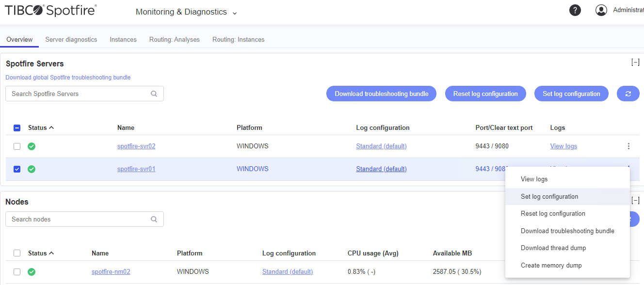Toggle select-all checkbox in Nodes header
Image resolution: width=644 pixels, height=285 pixels.
click(17, 253)
